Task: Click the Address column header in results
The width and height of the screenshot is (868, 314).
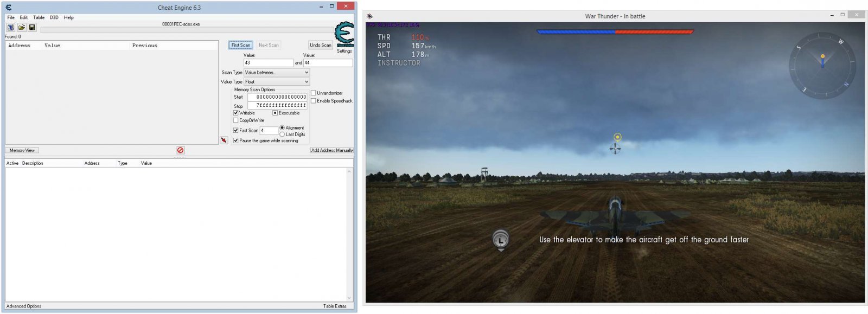Action: [23, 46]
